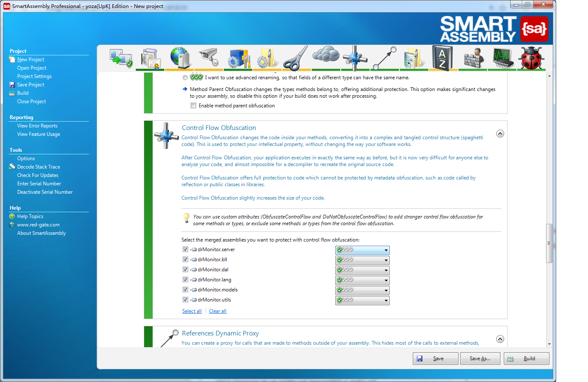Click the Save button
Viewport: 588px width, 382px height.
click(x=435, y=359)
